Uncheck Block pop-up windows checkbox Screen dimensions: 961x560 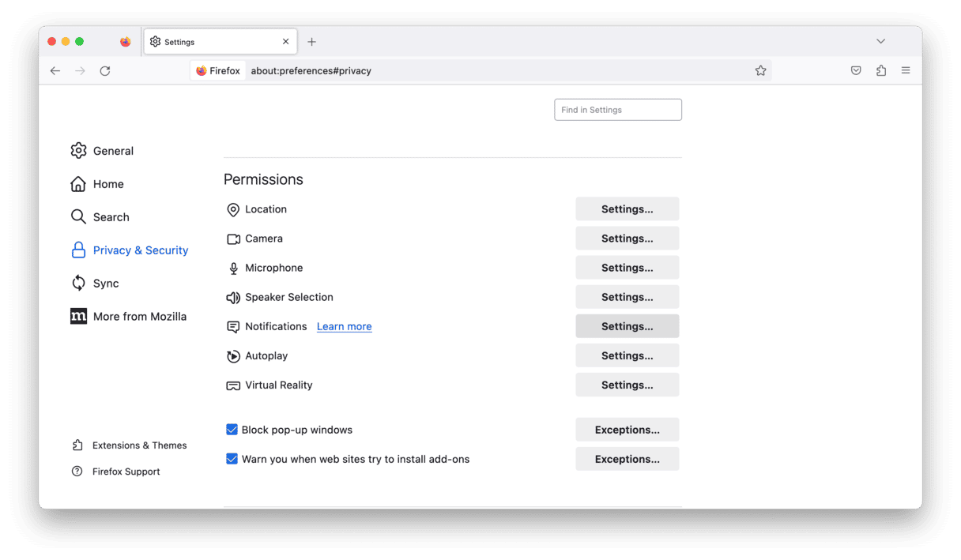(232, 430)
